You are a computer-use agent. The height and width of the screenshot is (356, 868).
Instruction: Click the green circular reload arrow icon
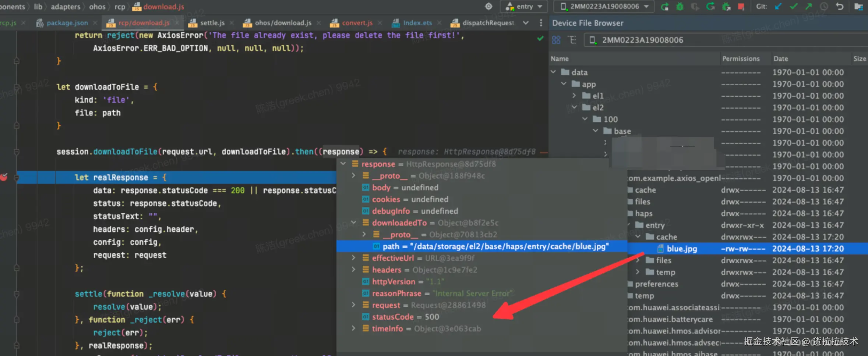click(710, 6)
